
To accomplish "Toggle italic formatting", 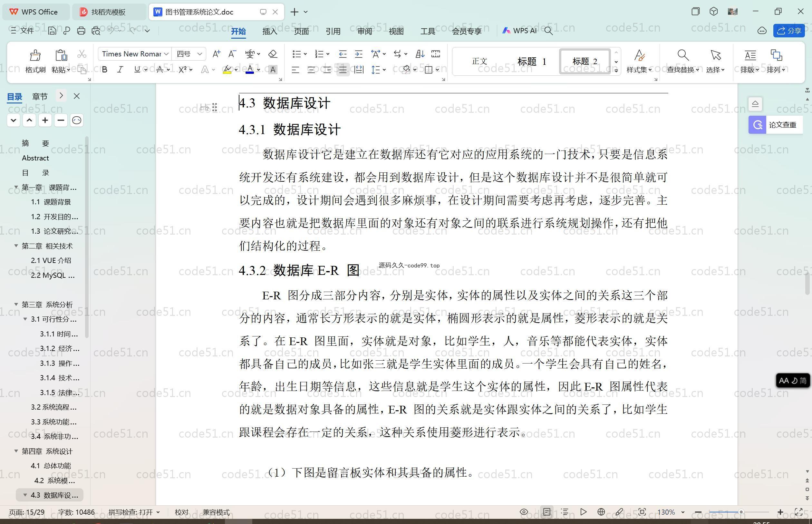I will pos(120,70).
